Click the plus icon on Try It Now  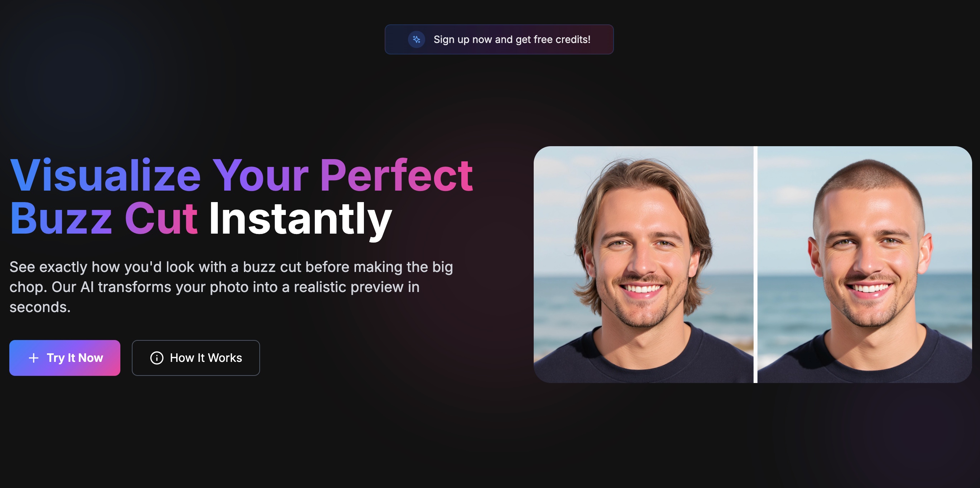coord(34,358)
